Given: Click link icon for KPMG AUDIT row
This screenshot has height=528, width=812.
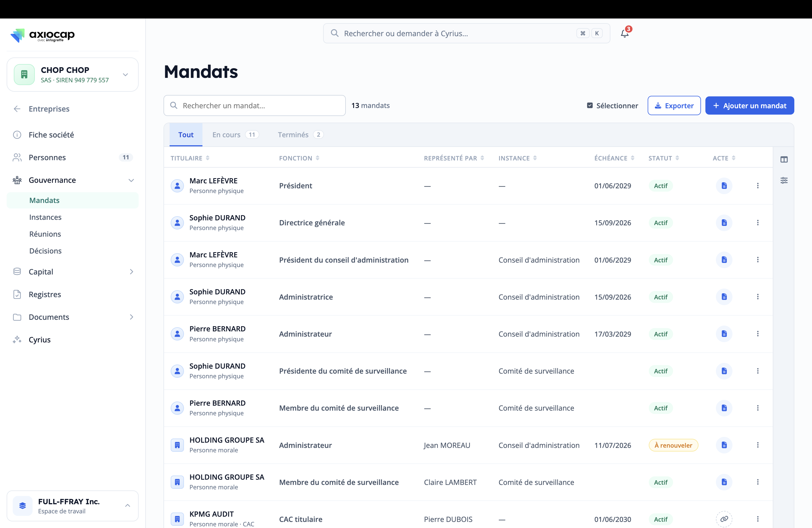Looking at the screenshot, I should point(724,519).
